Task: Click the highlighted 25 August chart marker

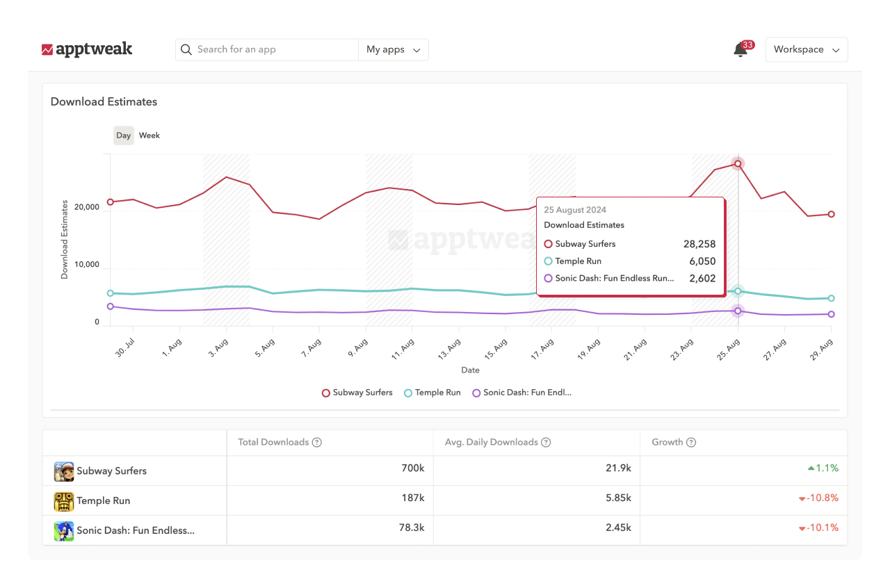Action: coord(737,164)
